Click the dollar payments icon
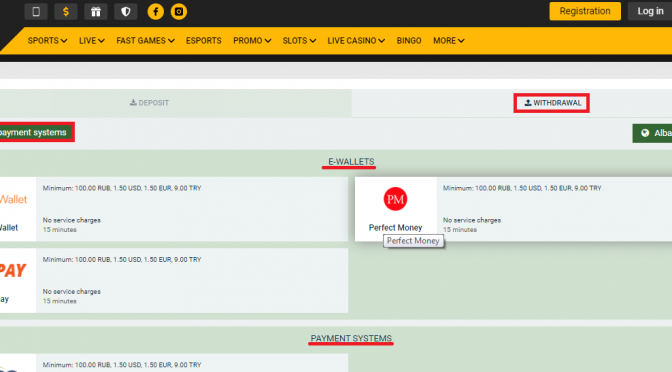Viewport: 672px width, 372px height. coord(66,12)
